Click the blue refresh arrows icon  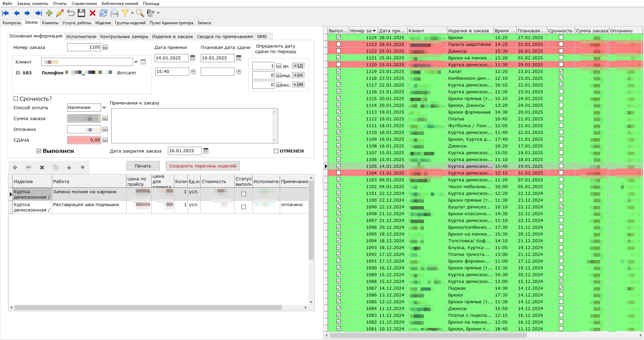(103, 13)
